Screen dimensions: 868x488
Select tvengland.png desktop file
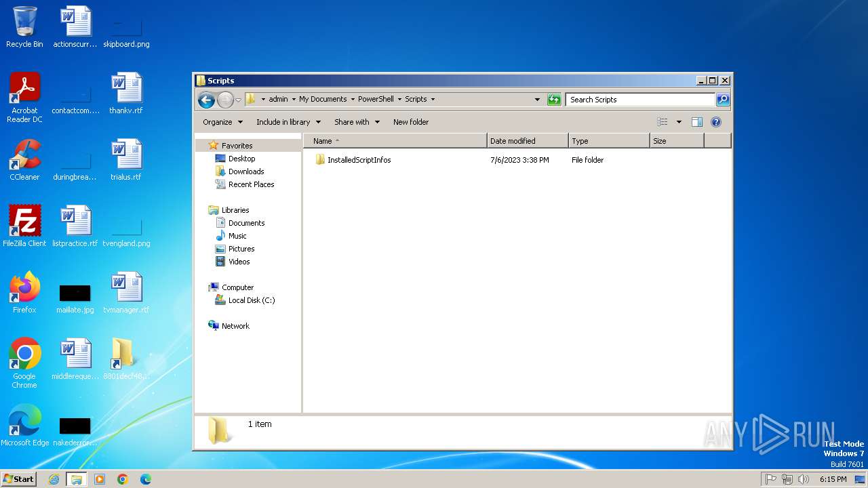[126, 232]
